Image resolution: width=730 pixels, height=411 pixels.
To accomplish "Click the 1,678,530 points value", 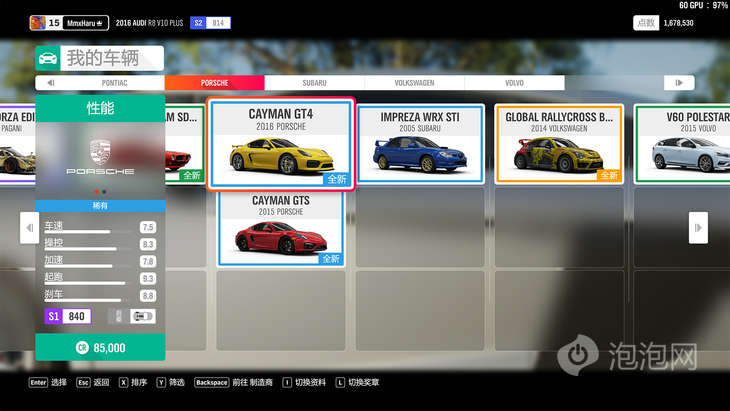I will pyautogui.click(x=678, y=23).
